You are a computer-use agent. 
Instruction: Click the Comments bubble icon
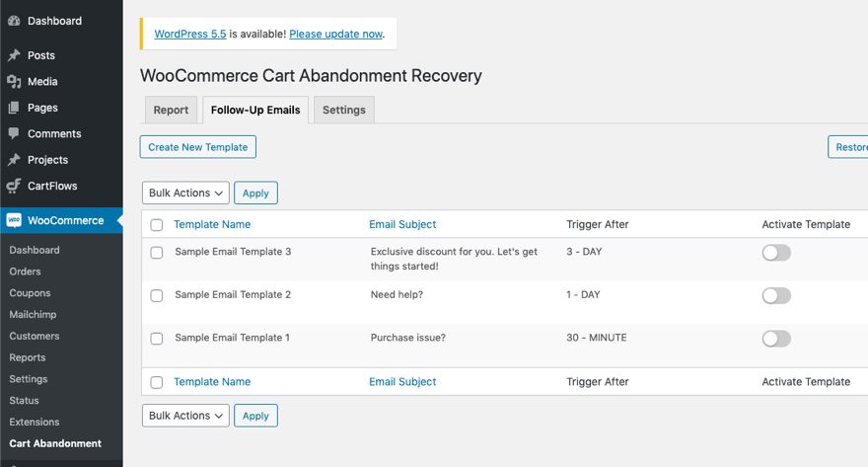(13, 133)
